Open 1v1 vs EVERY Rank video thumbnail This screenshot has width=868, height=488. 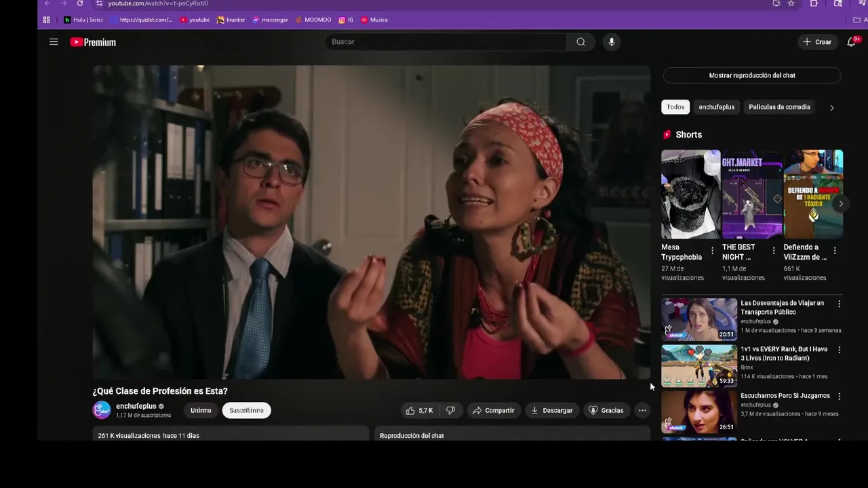click(x=699, y=365)
